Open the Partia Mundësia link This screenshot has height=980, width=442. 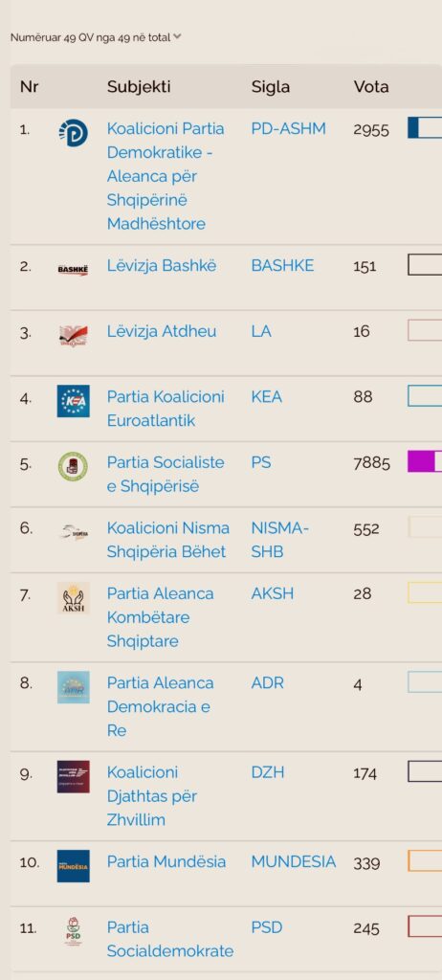166,862
